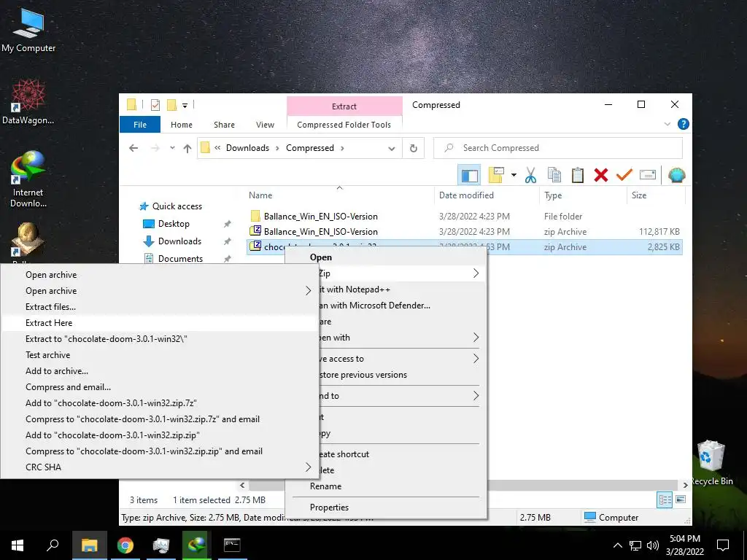Expand the Open archive submenu arrow
Viewport: 747px width, 560px height.
[309, 291]
